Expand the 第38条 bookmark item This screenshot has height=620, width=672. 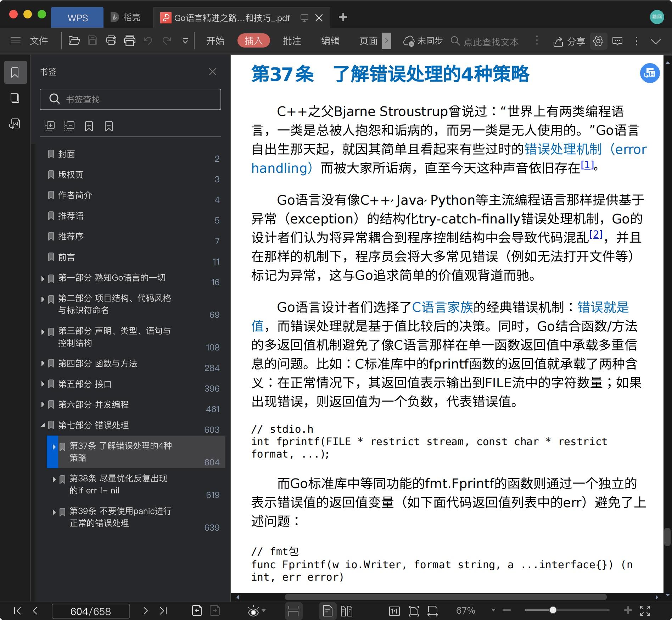click(x=54, y=479)
